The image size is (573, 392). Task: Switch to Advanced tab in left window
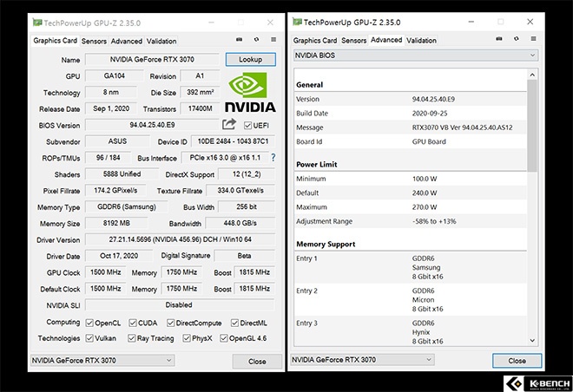(127, 42)
